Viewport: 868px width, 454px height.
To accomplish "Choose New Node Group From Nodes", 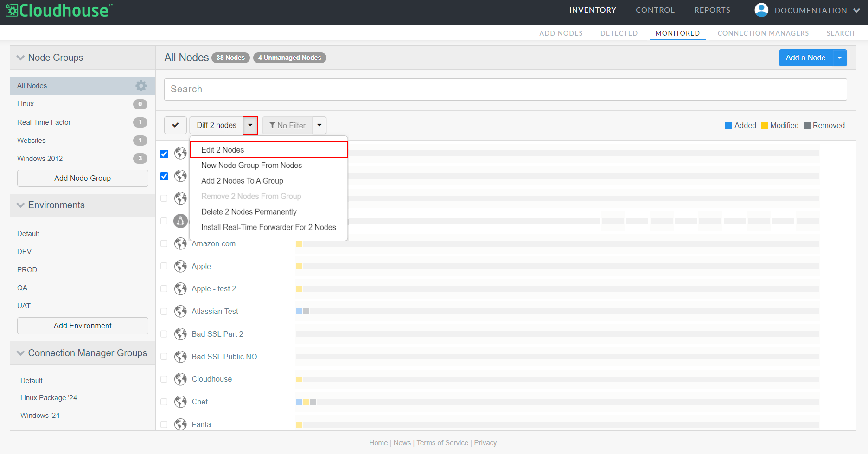I will (x=268, y=165).
